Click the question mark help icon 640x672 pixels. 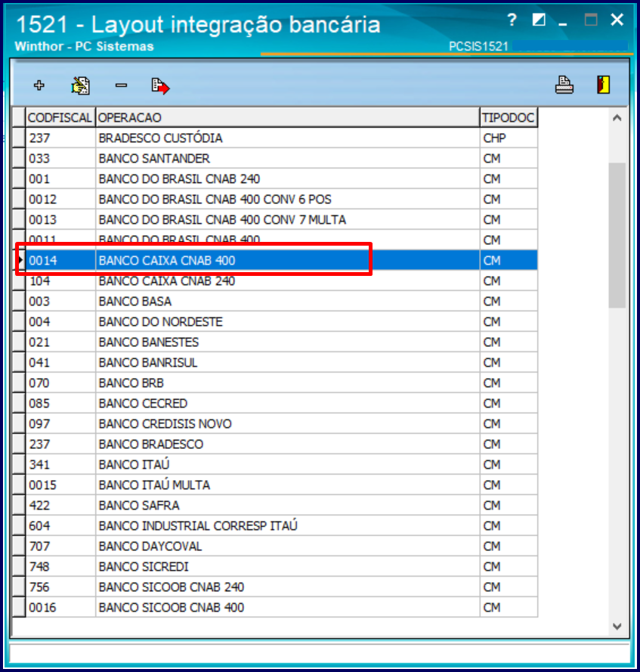pos(512,20)
